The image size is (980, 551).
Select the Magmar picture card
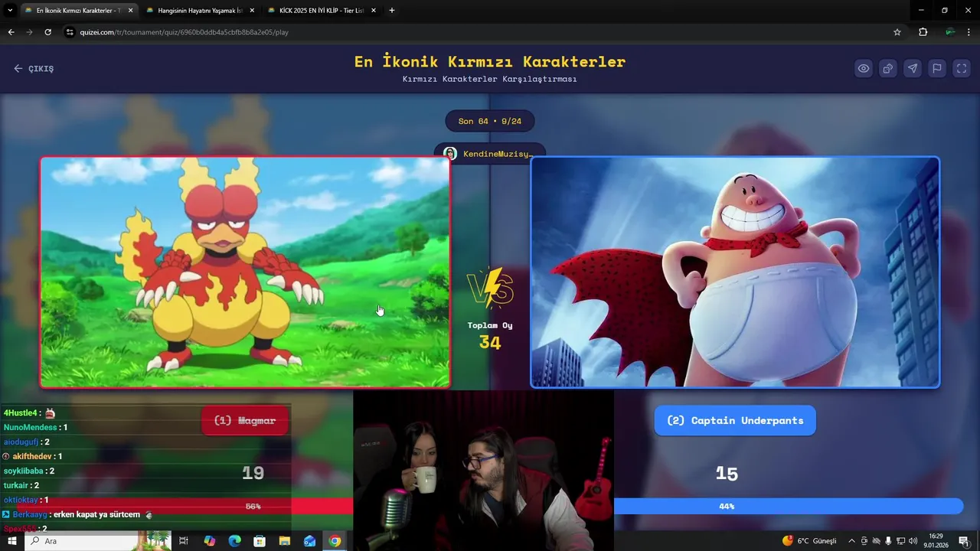click(x=245, y=272)
